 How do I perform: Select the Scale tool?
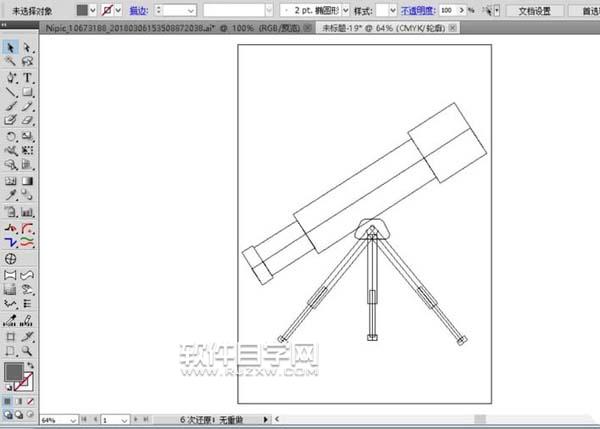(27, 136)
